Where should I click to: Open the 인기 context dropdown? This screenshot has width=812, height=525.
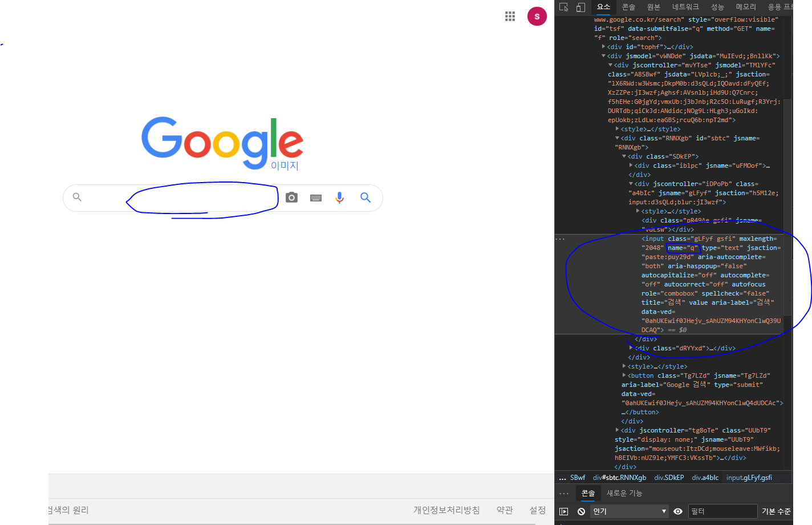(629, 511)
